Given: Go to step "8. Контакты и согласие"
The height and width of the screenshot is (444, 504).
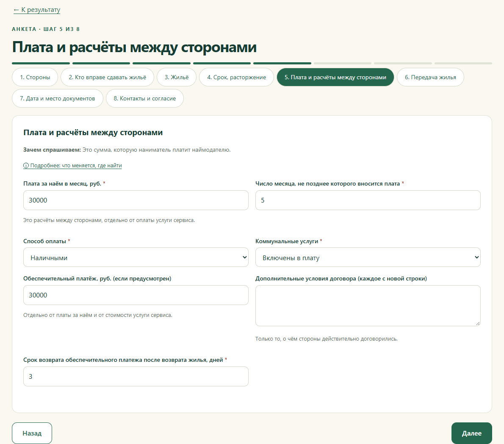Looking at the screenshot, I should (x=145, y=98).
